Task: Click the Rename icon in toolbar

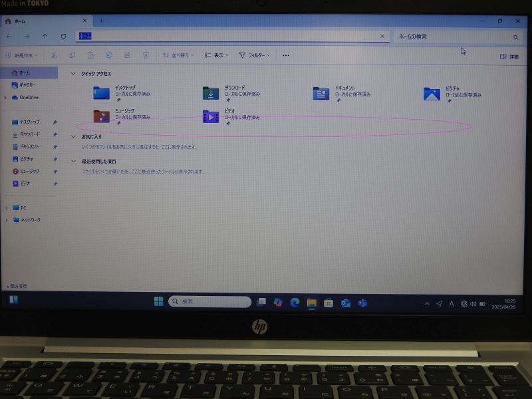Action: [109, 55]
